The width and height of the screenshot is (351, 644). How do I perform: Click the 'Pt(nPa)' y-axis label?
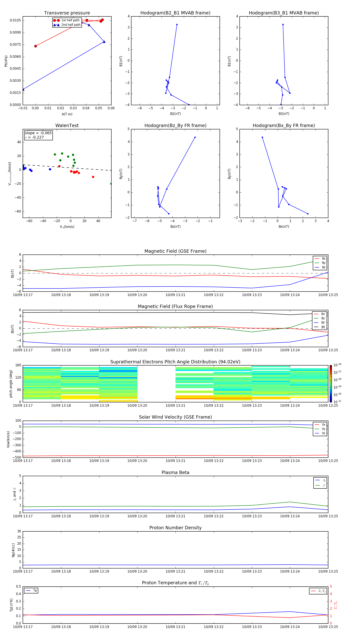click(6, 61)
